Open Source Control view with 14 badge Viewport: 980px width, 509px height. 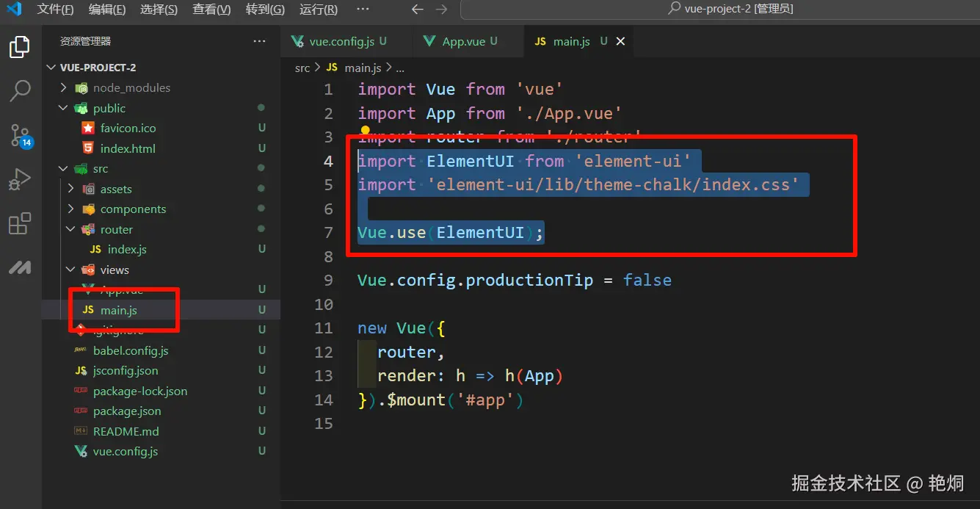[20, 135]
